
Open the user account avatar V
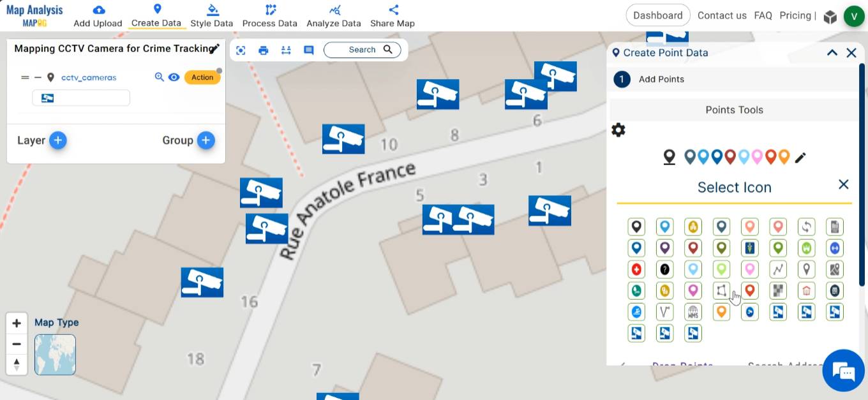click(x=854, y=16)
